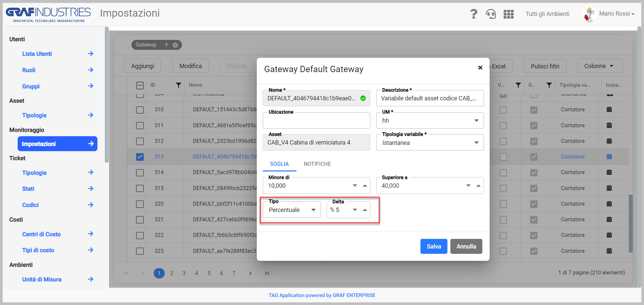Click the ID column filter icon

[x=179, y=85]
